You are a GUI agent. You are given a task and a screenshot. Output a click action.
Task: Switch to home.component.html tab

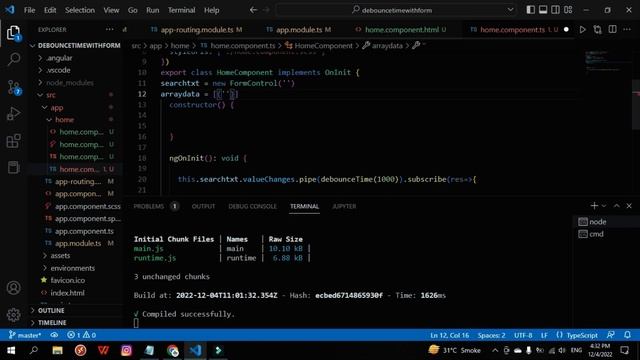click(401, 29)
